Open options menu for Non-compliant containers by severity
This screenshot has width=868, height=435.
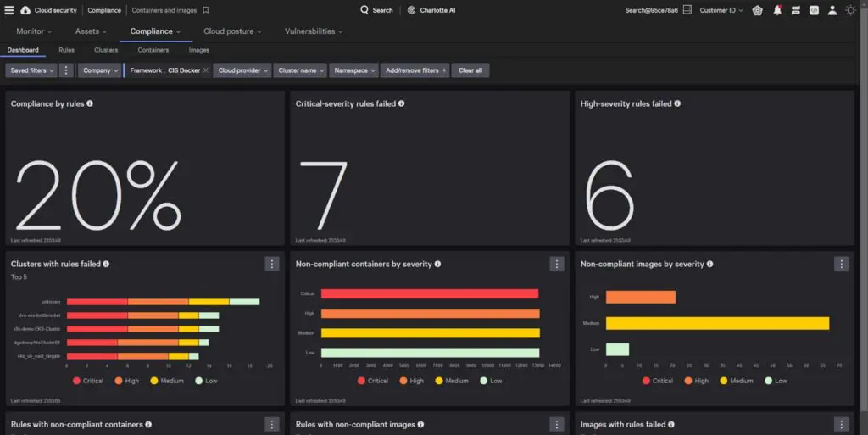[556, 264]
